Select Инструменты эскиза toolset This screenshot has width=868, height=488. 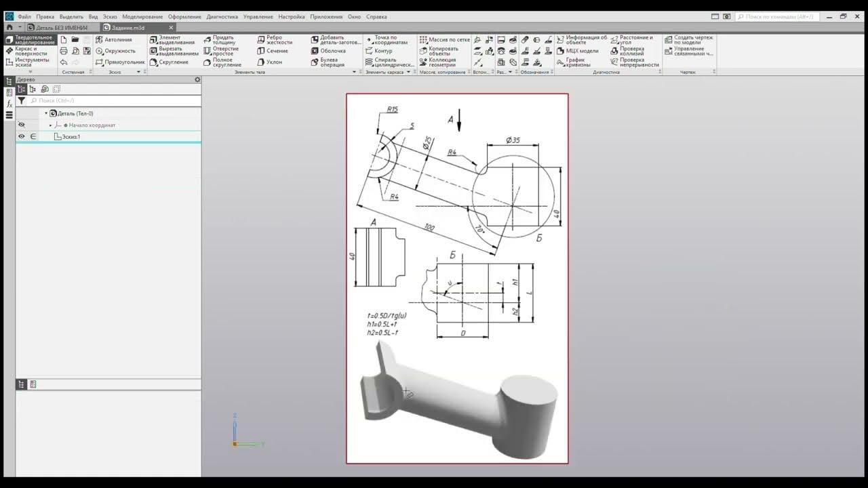[x=30, y=62]
